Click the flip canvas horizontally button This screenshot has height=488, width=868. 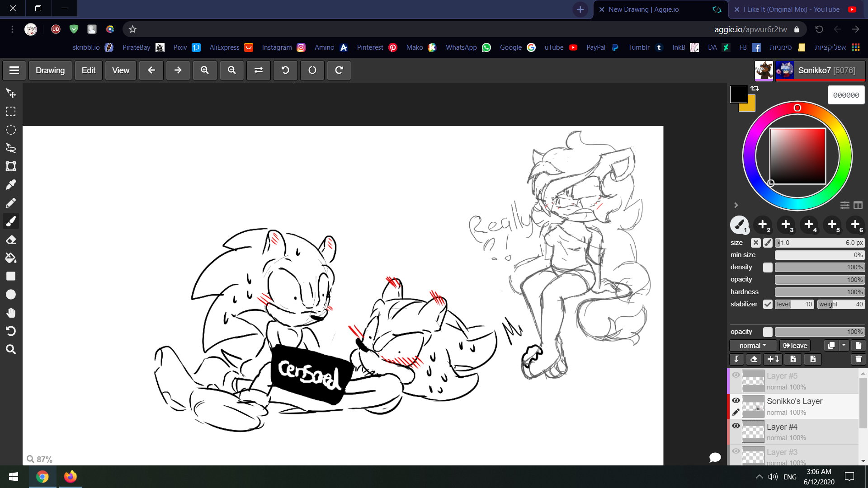pos(259,70)
